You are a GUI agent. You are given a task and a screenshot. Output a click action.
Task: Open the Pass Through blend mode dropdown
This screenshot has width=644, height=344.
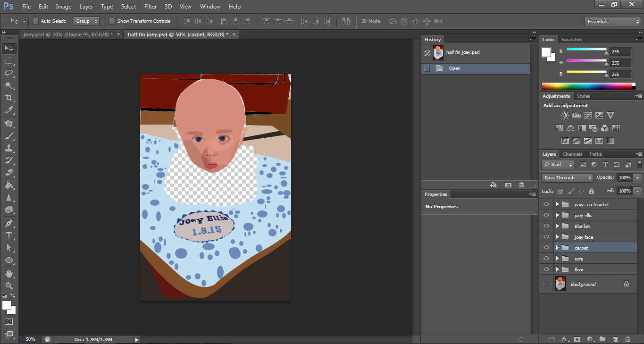[567, 178]
